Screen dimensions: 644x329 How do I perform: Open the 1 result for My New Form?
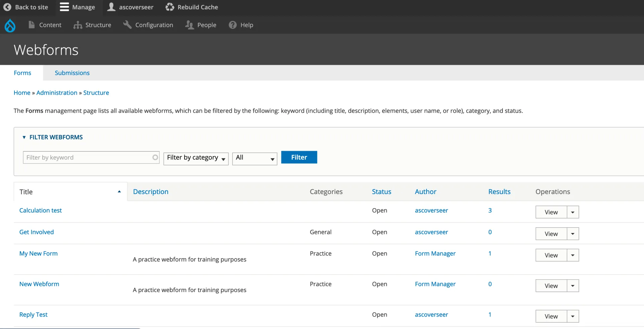pyautogui.click(x=490, y=253)
